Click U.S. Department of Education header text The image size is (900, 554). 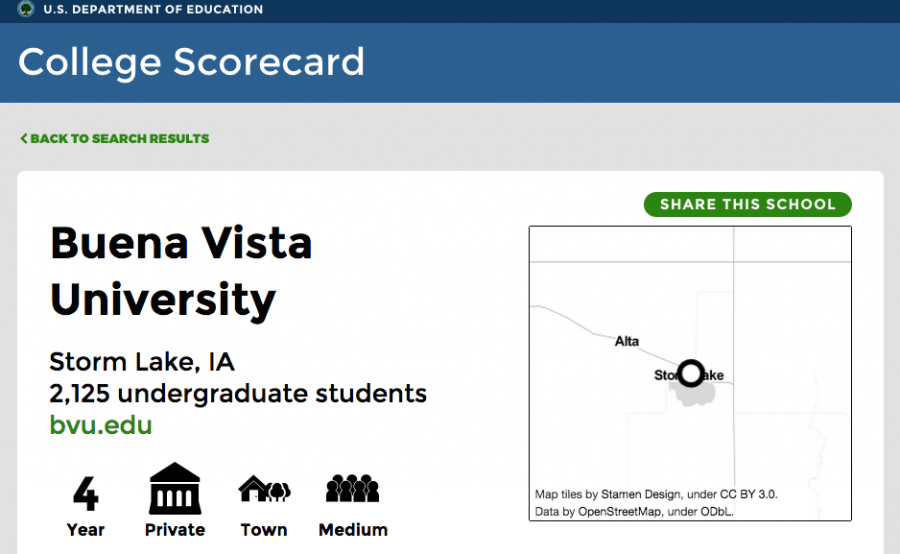point(153,9)
